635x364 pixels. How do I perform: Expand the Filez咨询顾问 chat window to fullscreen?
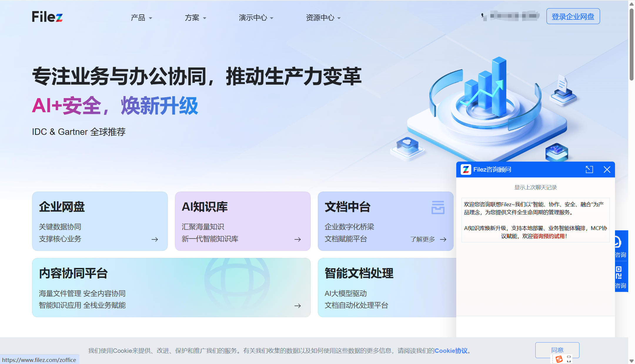click(589, 170)
